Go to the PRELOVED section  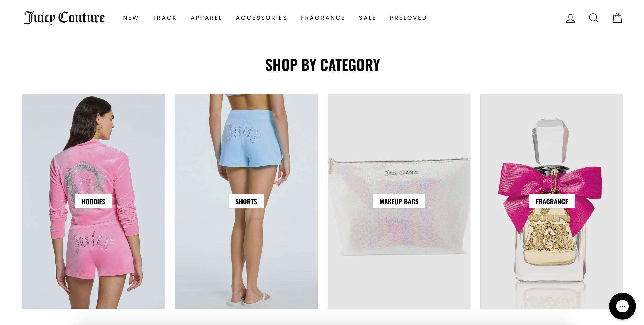pos(409,18)
